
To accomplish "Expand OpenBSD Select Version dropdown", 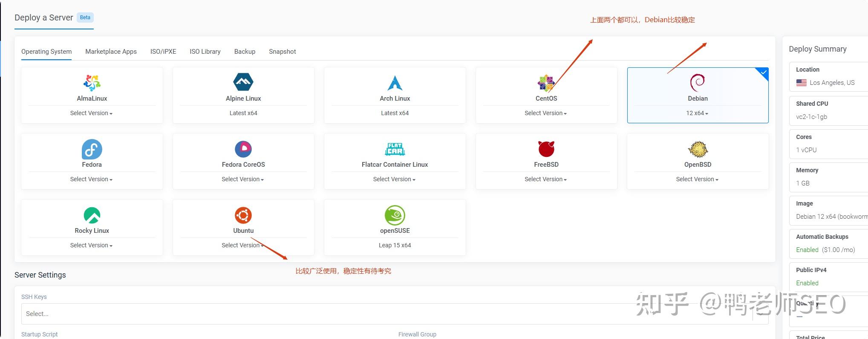I will click(697, 179).
